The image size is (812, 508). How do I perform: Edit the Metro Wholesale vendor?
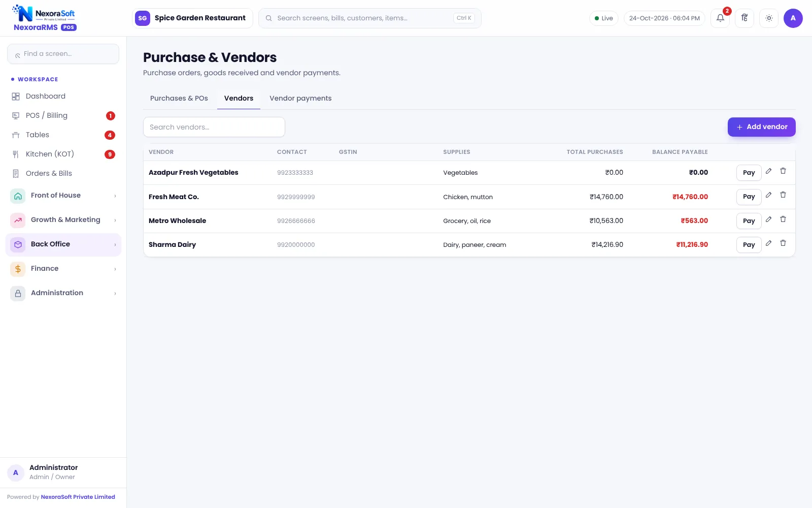pyautogui.click(x=768, y=219)
